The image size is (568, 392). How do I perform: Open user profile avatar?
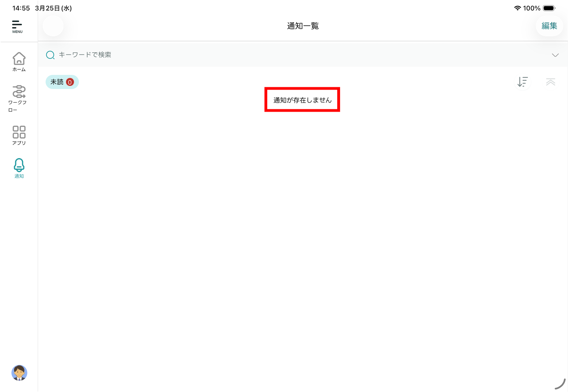19,373
